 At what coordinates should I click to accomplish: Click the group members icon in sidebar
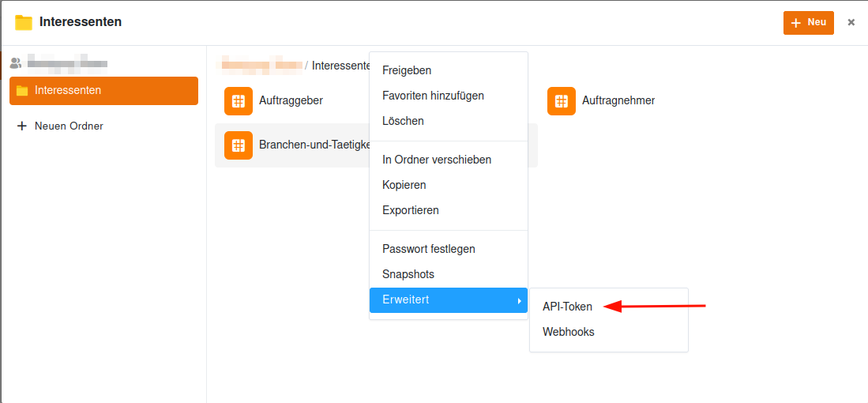(16, 62)
